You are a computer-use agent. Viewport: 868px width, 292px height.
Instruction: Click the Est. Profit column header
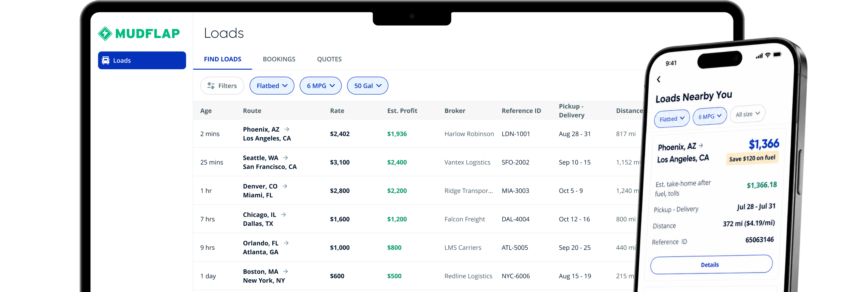pos(402,111)
